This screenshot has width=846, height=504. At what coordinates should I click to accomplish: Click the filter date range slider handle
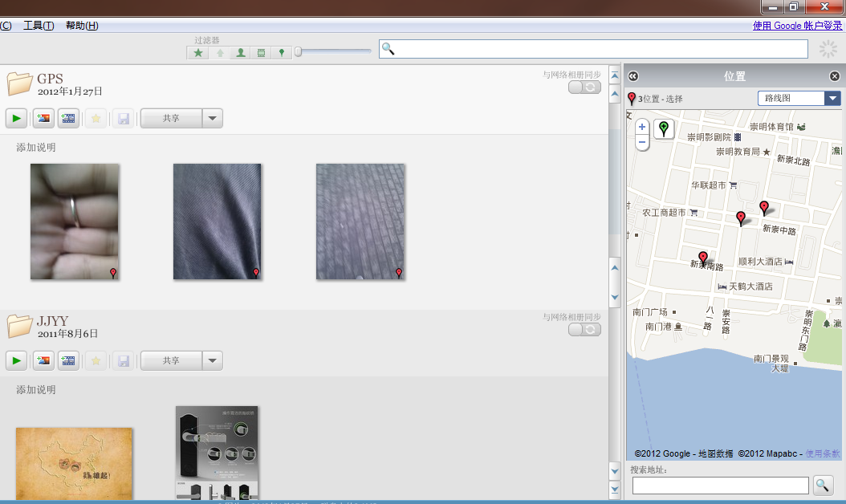pyautogui.click(x=299, y=52)
